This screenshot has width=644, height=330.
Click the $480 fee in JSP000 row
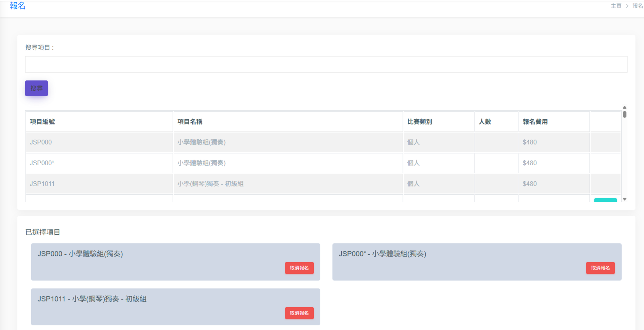tap(530, 142)
